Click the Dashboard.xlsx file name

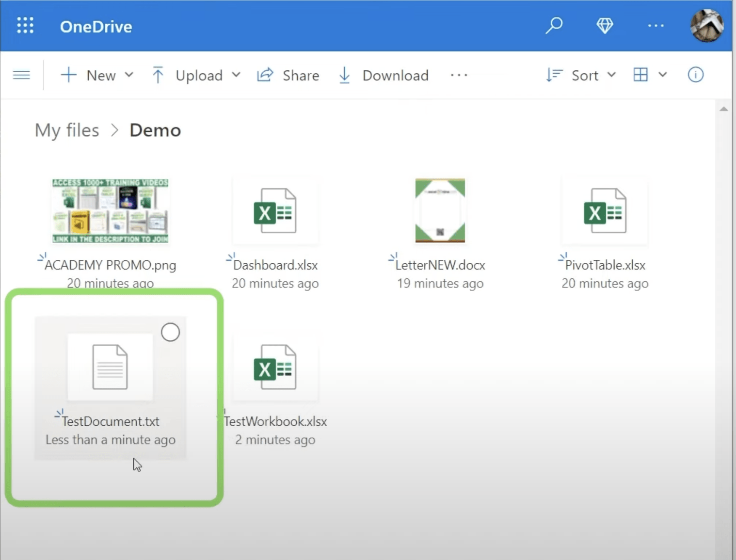(x=275, y=265)
